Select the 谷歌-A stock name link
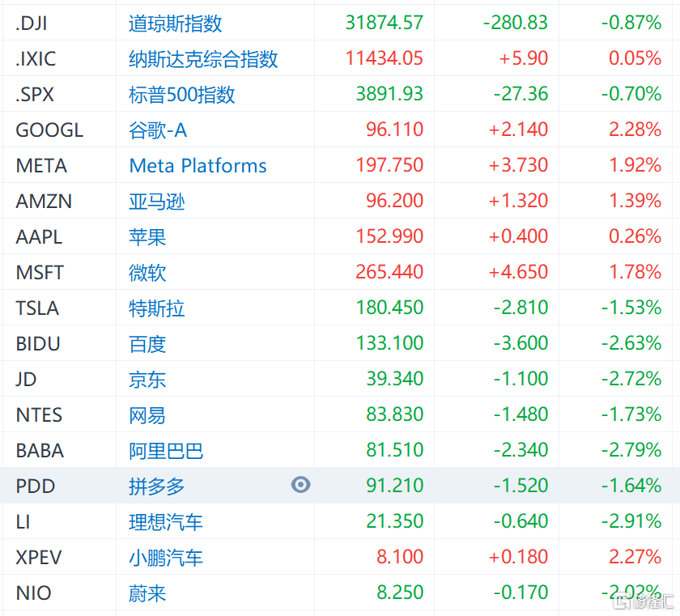 (156, 130)
